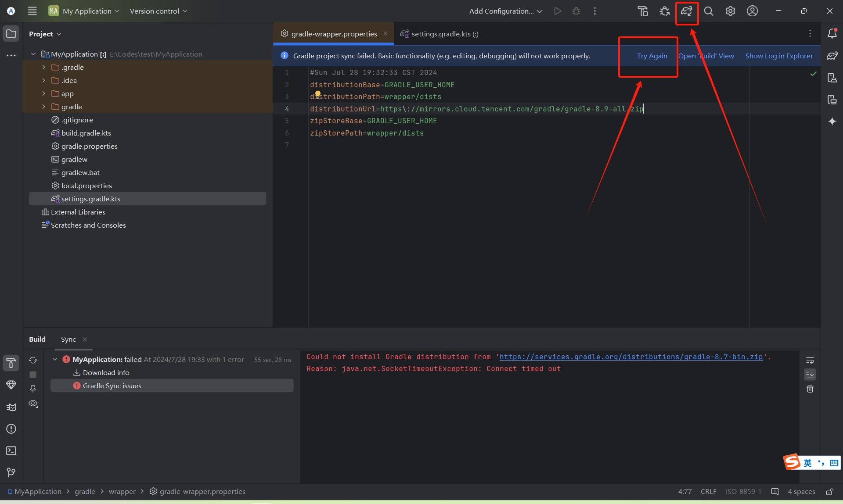Image resolution: width=843 pixels, height=504 pixels.
Task: Select local.properties file
Action: tap(86, 186)
